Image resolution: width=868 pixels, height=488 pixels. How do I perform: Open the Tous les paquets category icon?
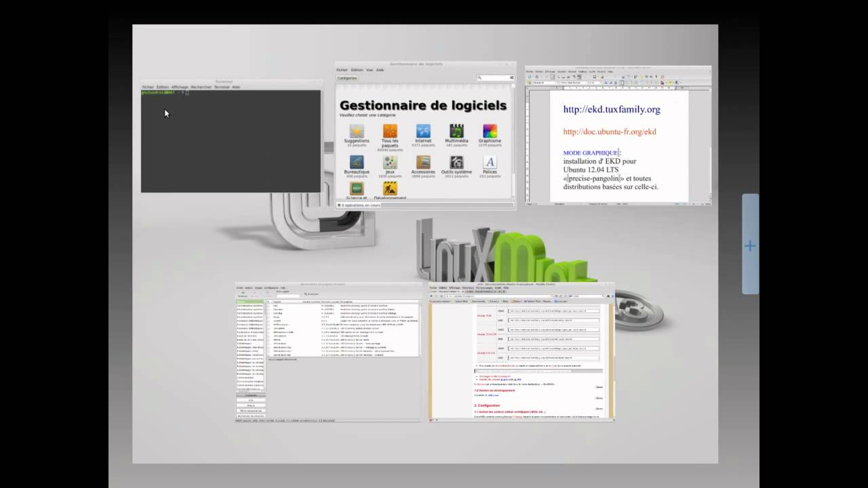tap(390, 131)
